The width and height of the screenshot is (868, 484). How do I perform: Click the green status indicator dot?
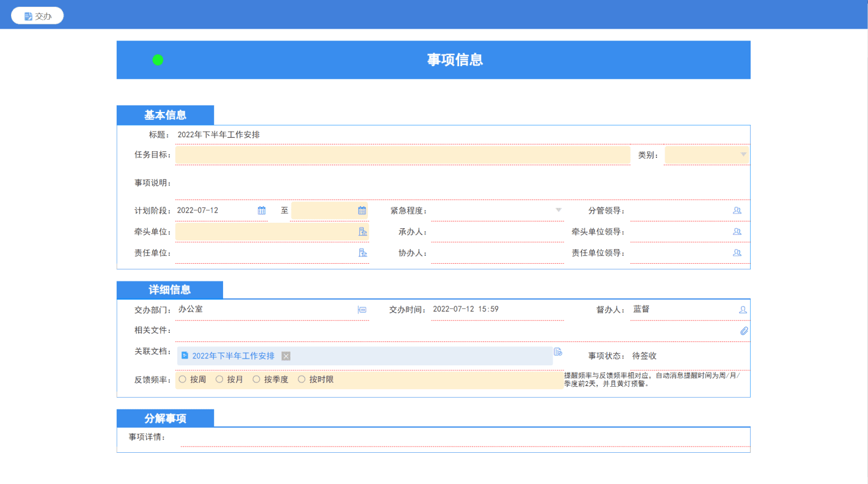click(158, 60)
